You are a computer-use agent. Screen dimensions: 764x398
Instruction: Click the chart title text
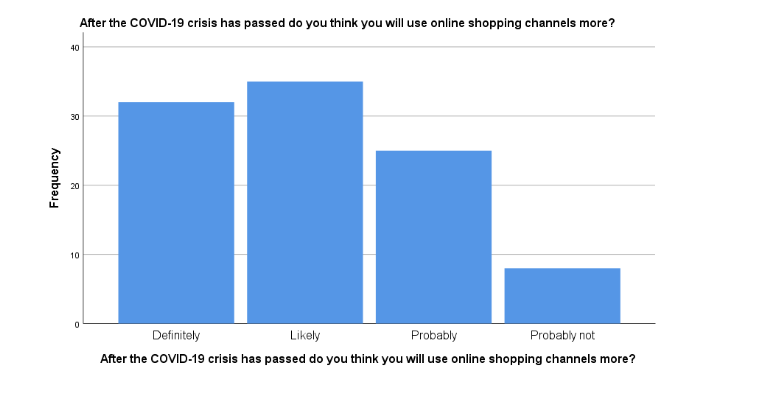click(x=347, y=23)
